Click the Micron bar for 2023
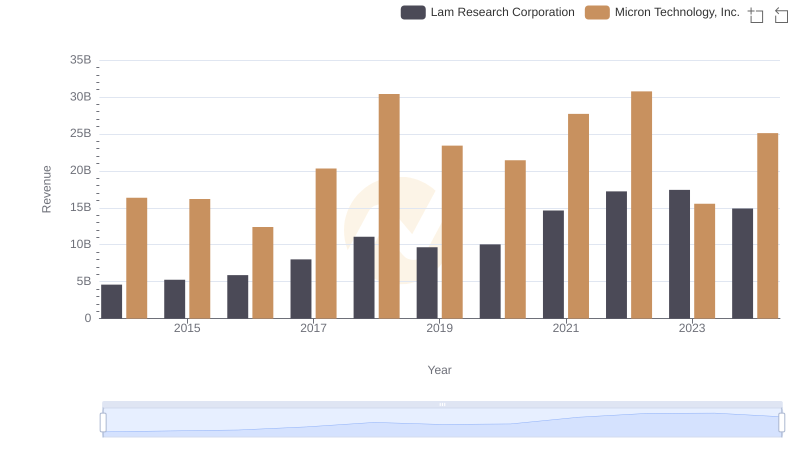The height and width of the screenshot is (461, 800). click(x=705, y=261)
